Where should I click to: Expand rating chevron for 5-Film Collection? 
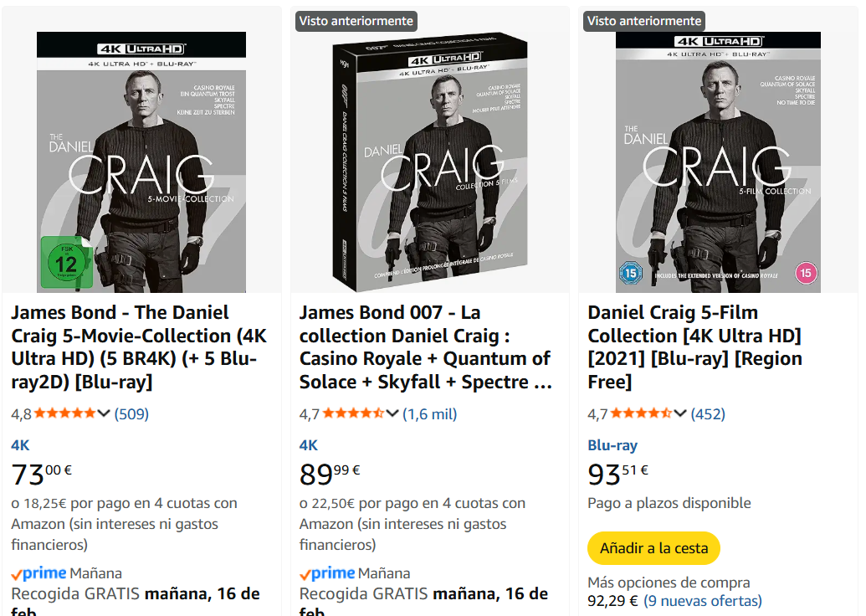pyautogui.click(x=680, y=413)
